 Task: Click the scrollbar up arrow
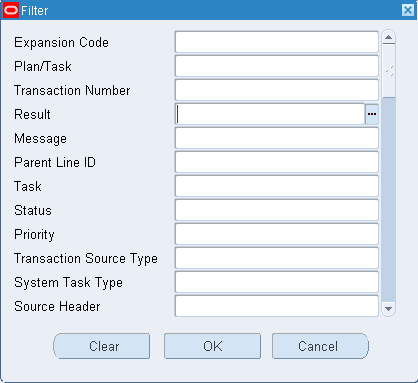tap(388, 37)
